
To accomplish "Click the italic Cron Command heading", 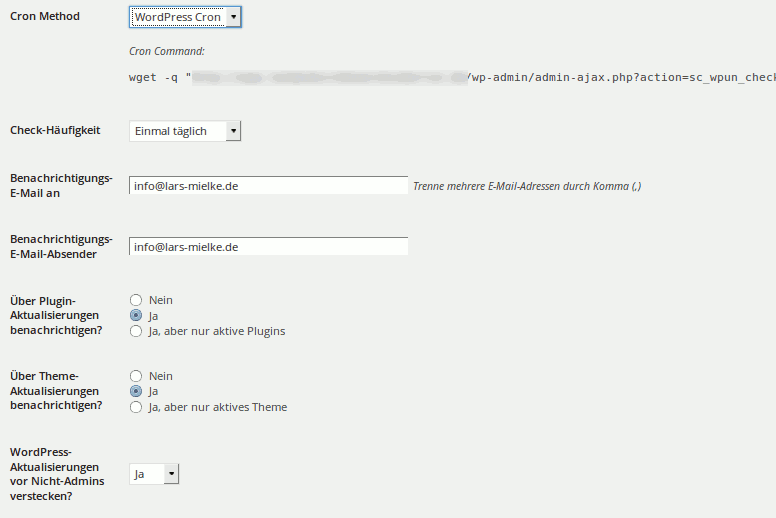I will click(167, 51).
